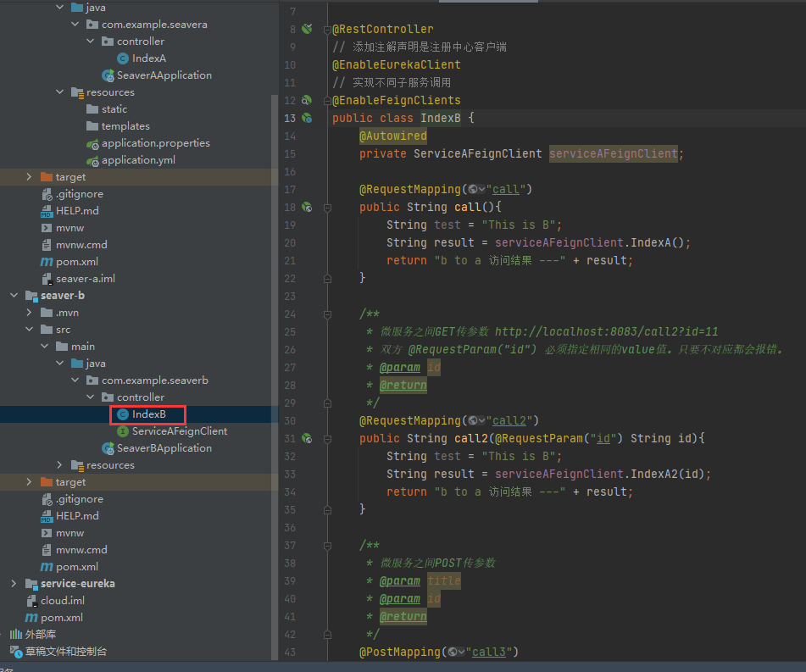Click the gutter icon on the IndexB class line
This screenshot has width=806, height=672.
tap(307, 118)
